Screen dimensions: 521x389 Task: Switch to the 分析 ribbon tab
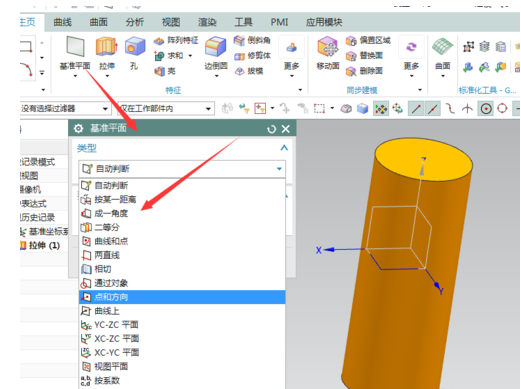pos(135,22)
